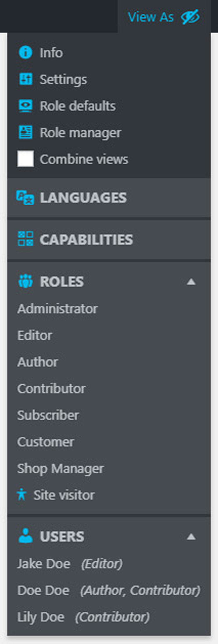The image size is (218, 644).
Task: Click the Settings sliders icon
Action: coord(25,79)
